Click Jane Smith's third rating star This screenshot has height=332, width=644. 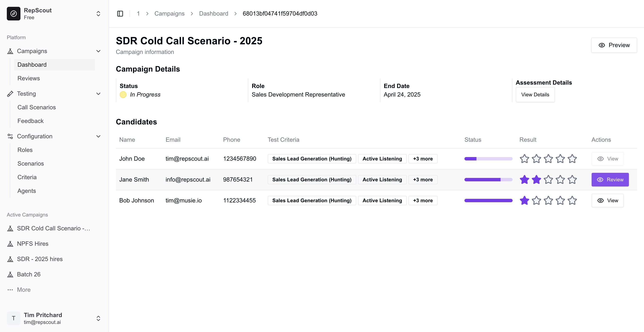549,180
